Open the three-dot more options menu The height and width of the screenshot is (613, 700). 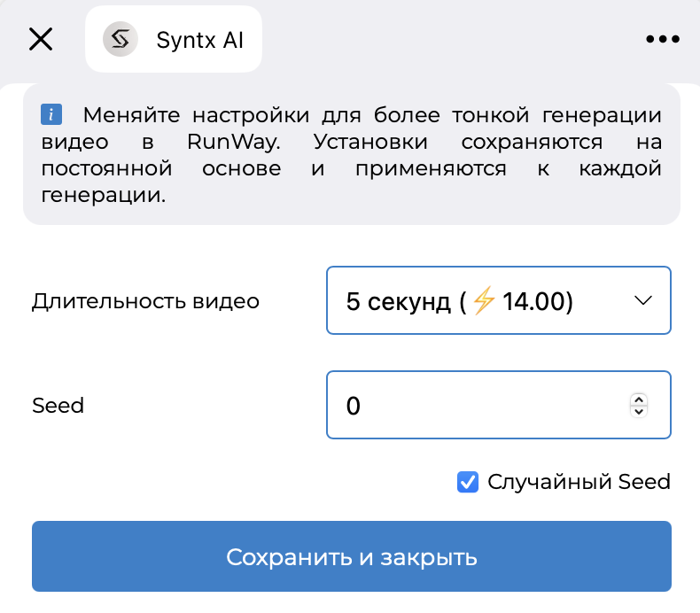pyautogui.click(x=662, y=39)
